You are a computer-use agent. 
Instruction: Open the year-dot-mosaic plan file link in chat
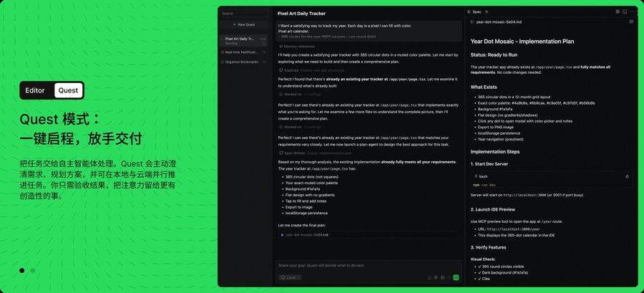point(306,234)
